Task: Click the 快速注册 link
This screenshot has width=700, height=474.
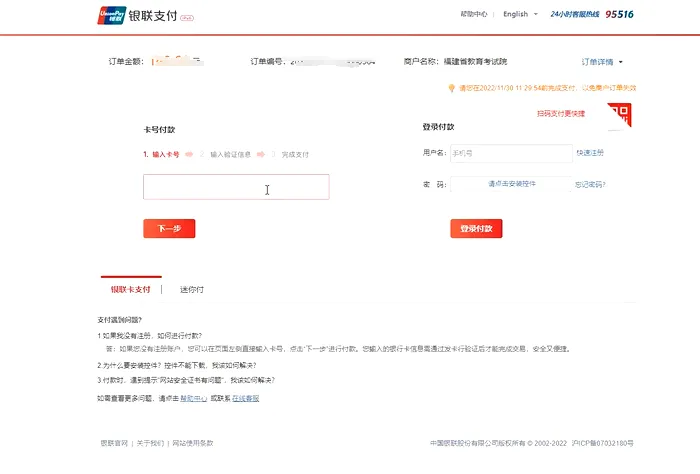Action: pos(590,153)
